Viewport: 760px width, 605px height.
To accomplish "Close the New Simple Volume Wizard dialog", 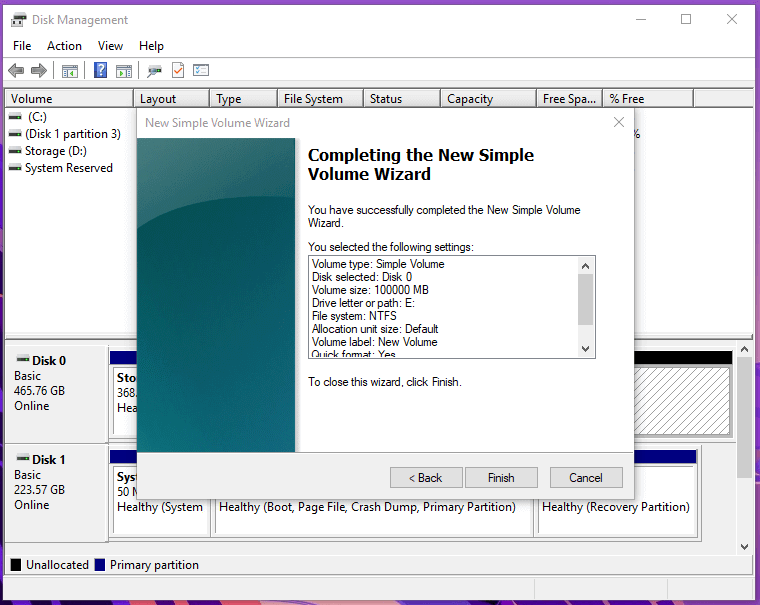I will click(x=618, y=123).
